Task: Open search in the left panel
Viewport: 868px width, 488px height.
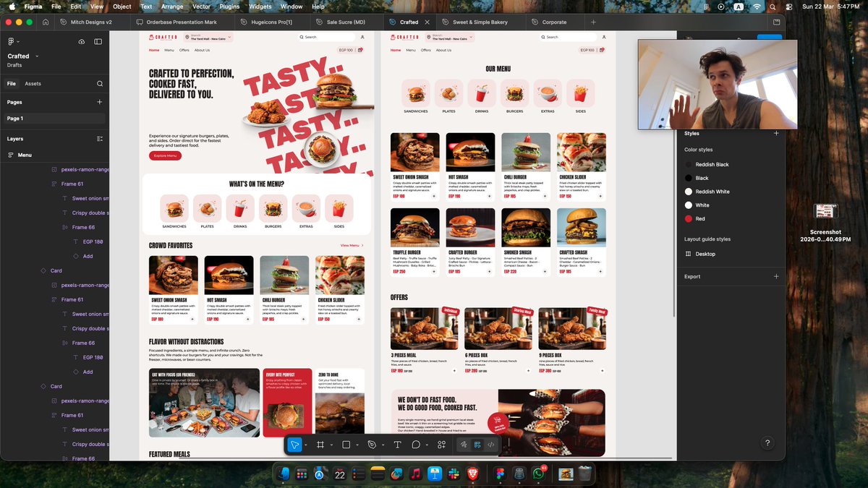Action: [x=100, y=84]
